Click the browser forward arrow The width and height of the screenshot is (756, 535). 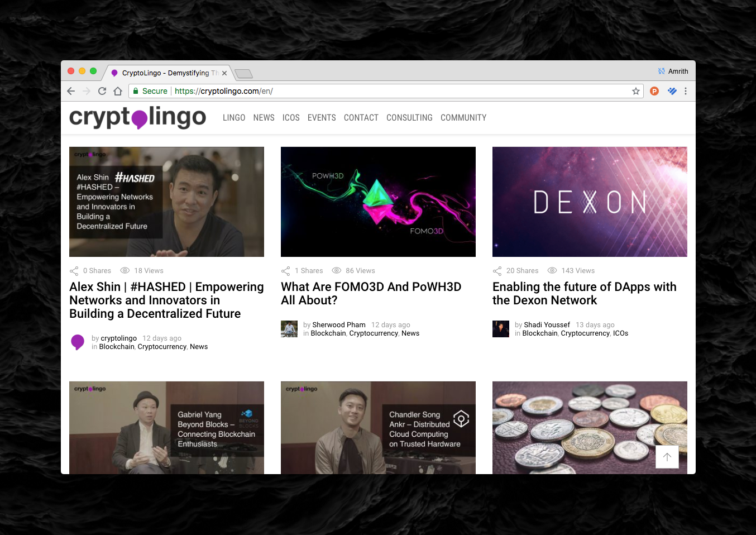tap(87, 91)
